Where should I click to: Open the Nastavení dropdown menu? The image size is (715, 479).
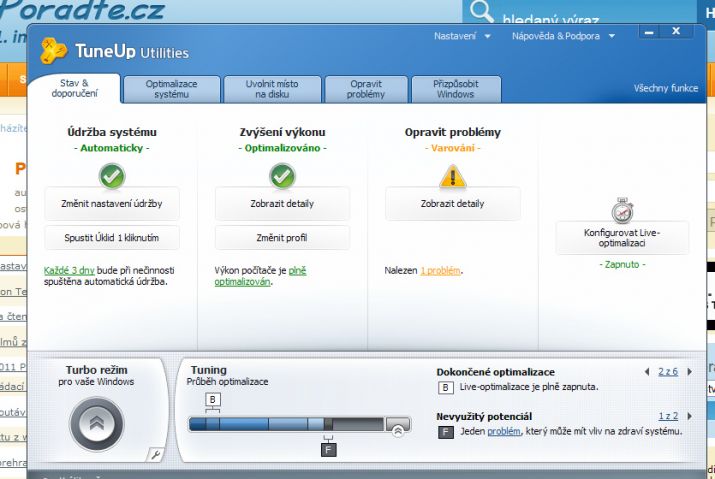(x=461, y=36)
